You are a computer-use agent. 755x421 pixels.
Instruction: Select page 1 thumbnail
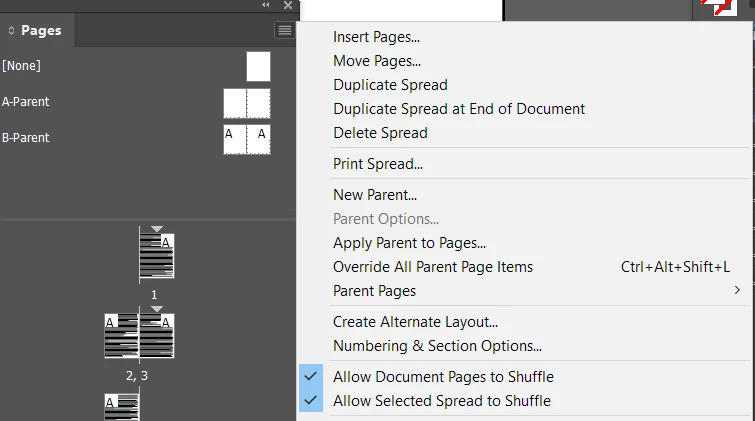pos(157,256)
